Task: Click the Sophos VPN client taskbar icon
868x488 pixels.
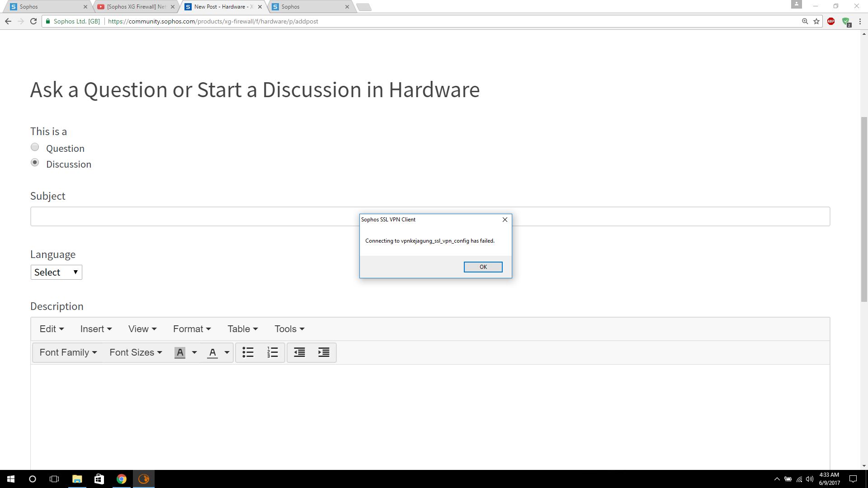Action: tap(144, 479)
